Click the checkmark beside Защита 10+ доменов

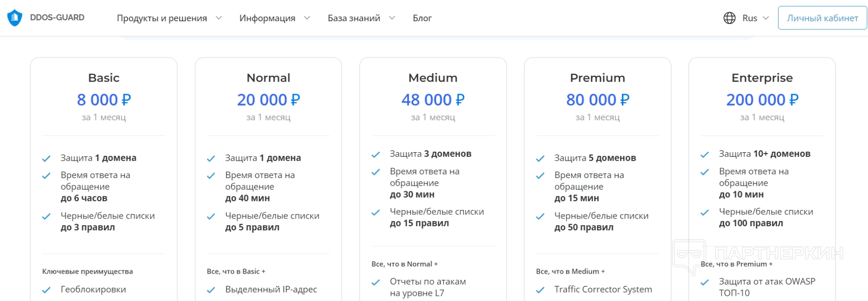[705, 155]
